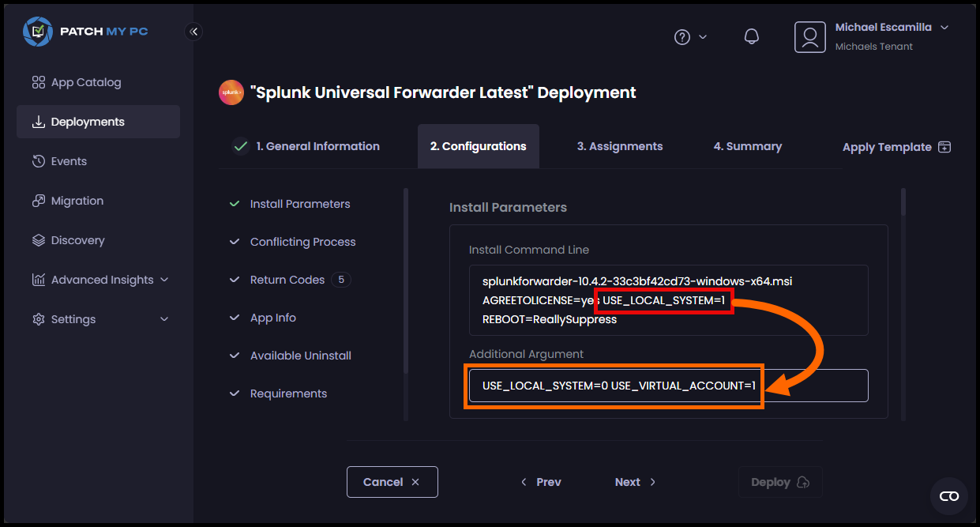Open the notifications bell

(x=752, y=37)
